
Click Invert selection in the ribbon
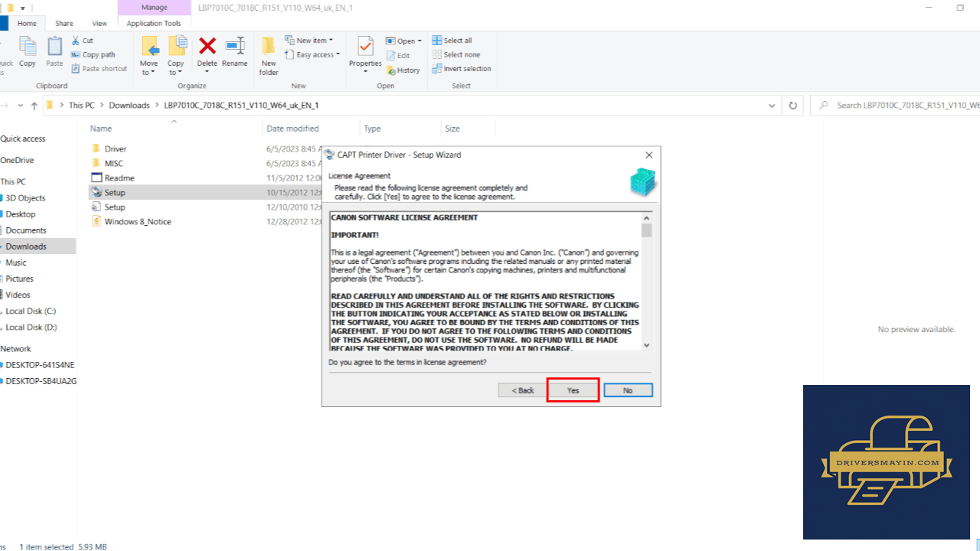[461, 69]
